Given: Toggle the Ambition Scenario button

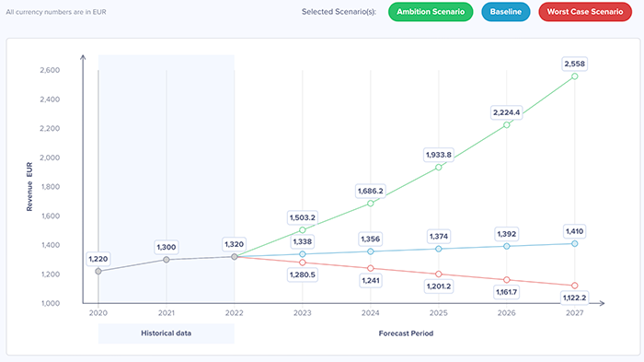Looking at the screenshot, I should tap(431, 12).
